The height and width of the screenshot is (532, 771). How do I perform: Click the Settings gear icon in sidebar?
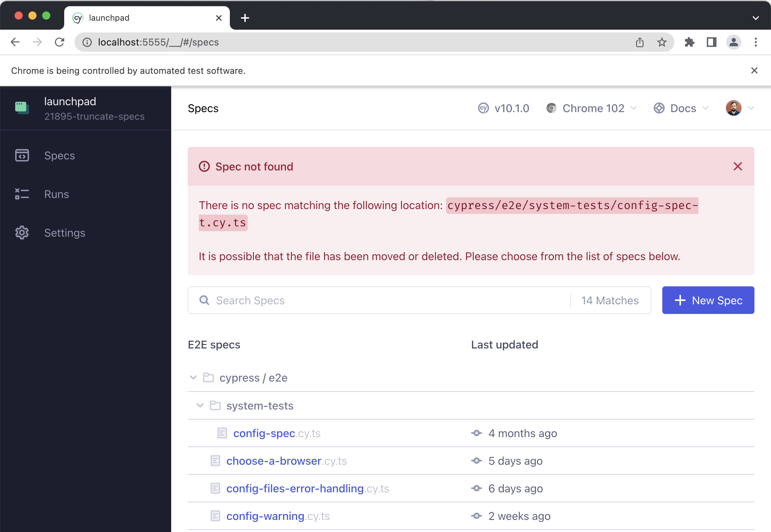click(21, 233)
